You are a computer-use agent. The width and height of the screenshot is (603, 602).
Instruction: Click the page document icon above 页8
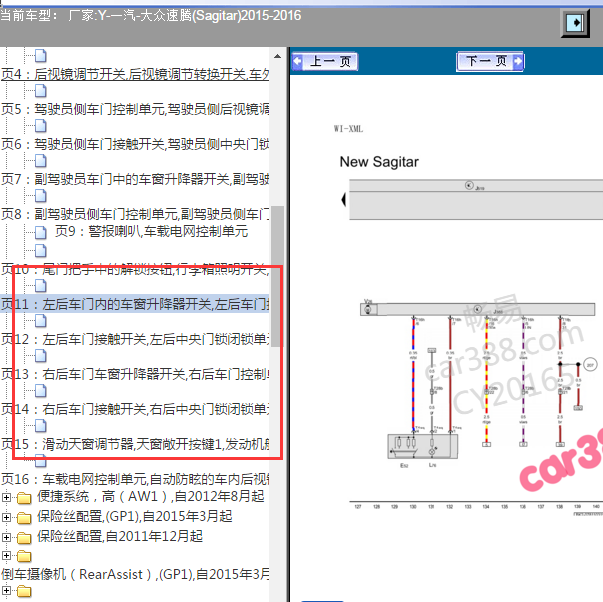click(41, 196)
